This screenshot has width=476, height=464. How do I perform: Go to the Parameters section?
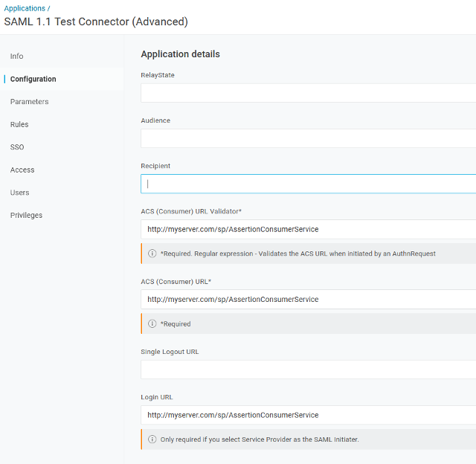coord(30,102)
